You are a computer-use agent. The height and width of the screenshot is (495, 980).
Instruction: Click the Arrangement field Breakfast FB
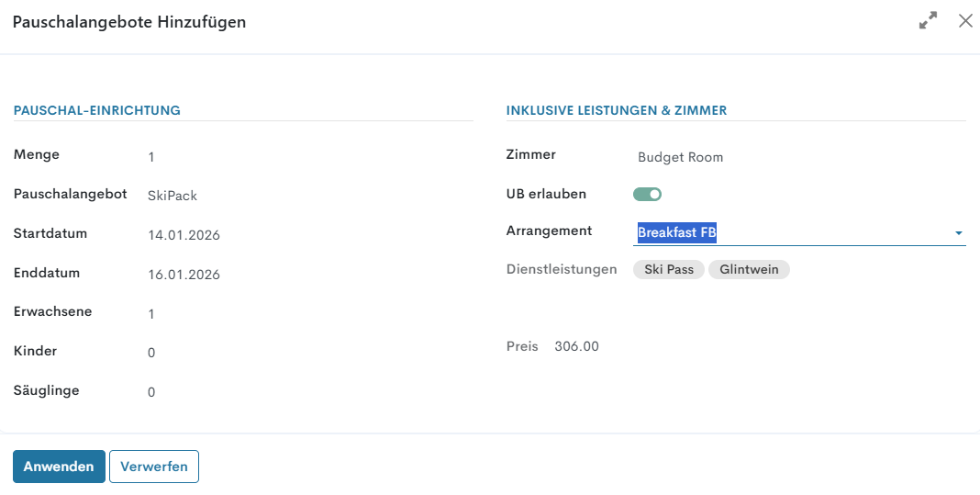click(677, 232)
